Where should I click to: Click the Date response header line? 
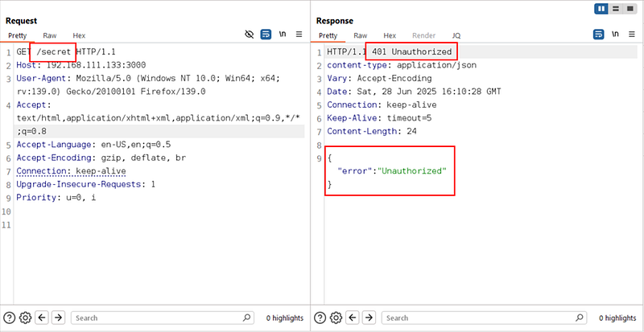(414, 92)
